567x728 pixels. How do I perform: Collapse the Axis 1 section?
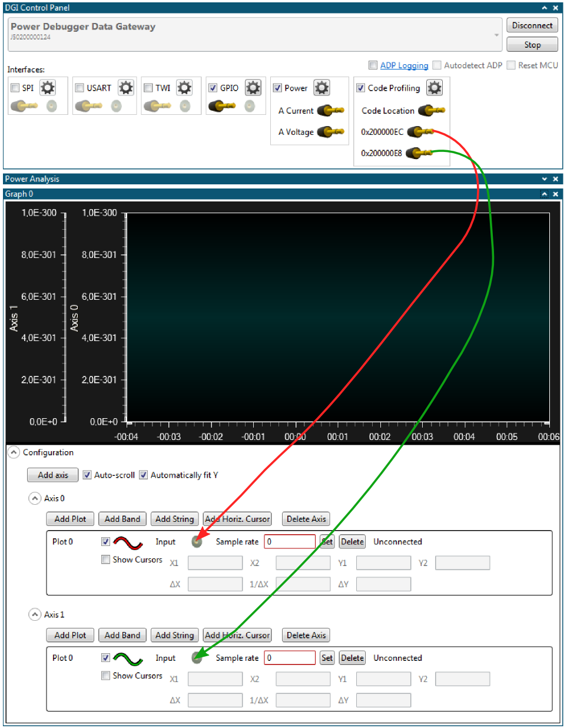35,614
